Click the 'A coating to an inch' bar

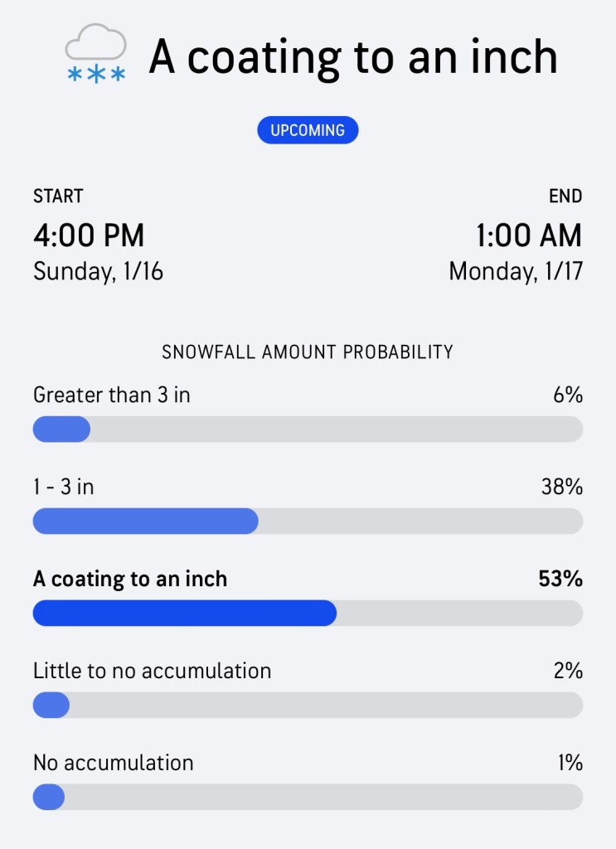pyautogui.click(x=308, y=613)
